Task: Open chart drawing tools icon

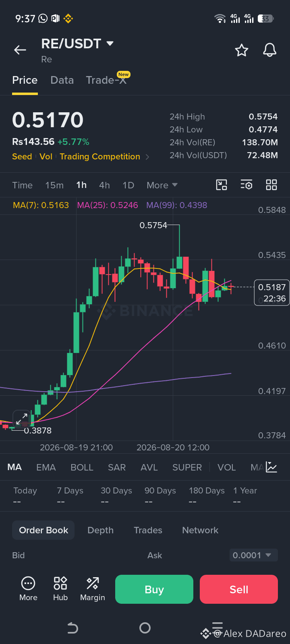Action: coord(222,185)
